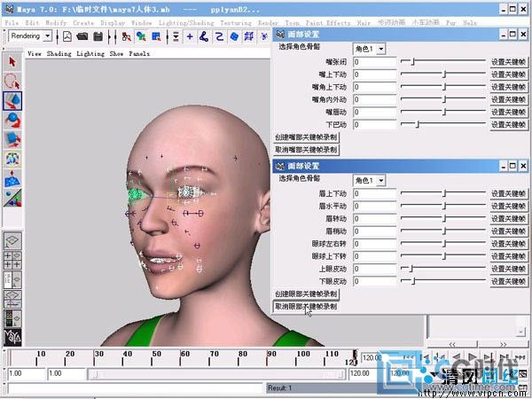Viewport: 532px width, 399px height.
Task: Click the select by hierarchy icon
Action: [x=127, y=36]
